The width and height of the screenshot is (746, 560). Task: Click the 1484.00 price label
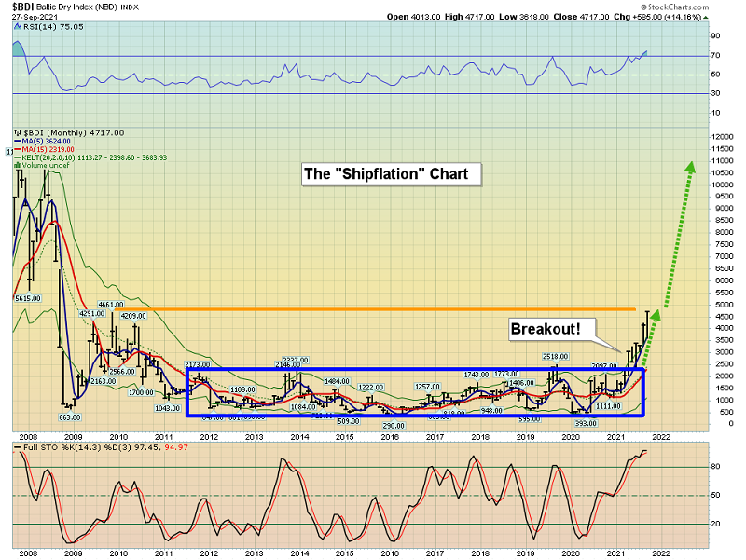[x=338, y=381]
